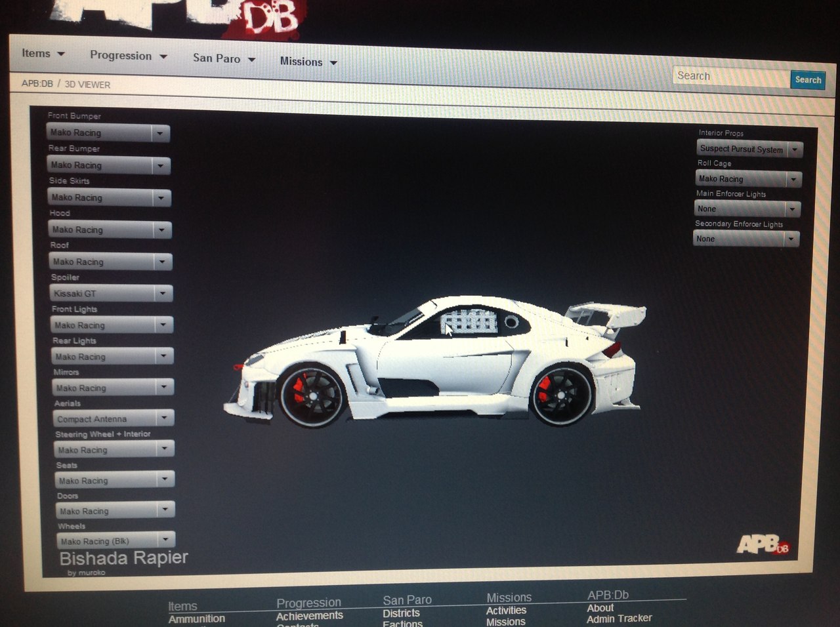
Task: Expand the Front Bumper dropdown
Action: click(x=108, y=133)
